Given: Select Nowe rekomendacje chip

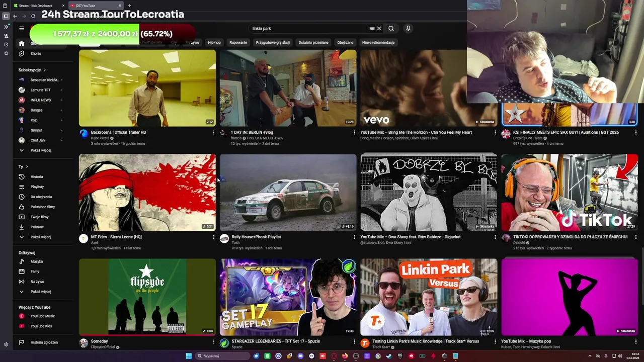Looking at the screenshot, I should pyautogui.click(x=378, y=42).
